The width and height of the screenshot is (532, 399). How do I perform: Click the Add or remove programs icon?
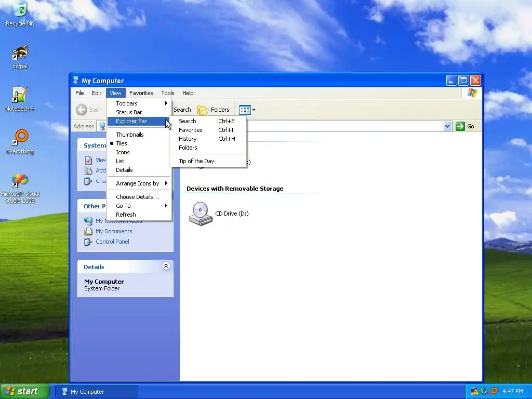(88, 170)
